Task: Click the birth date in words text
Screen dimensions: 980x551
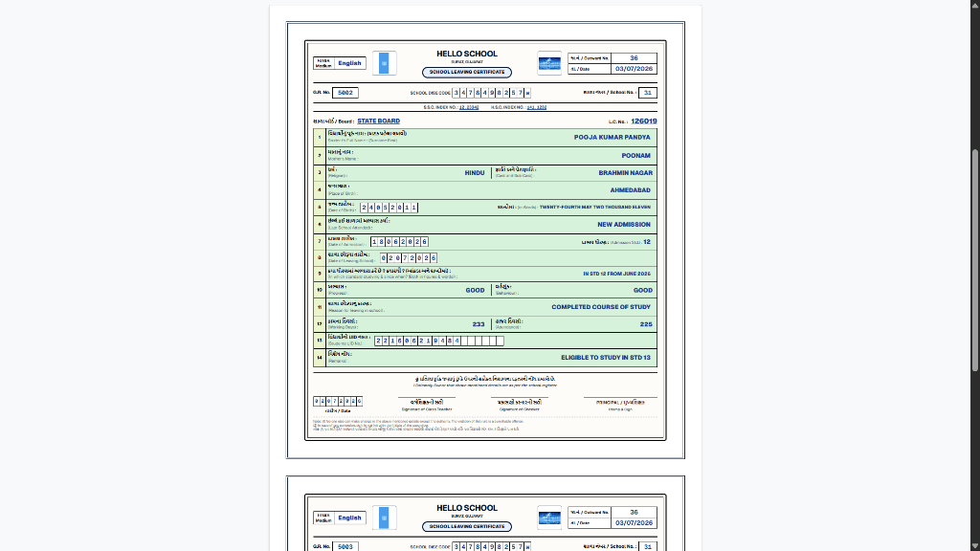Action: tap(595, 207)
